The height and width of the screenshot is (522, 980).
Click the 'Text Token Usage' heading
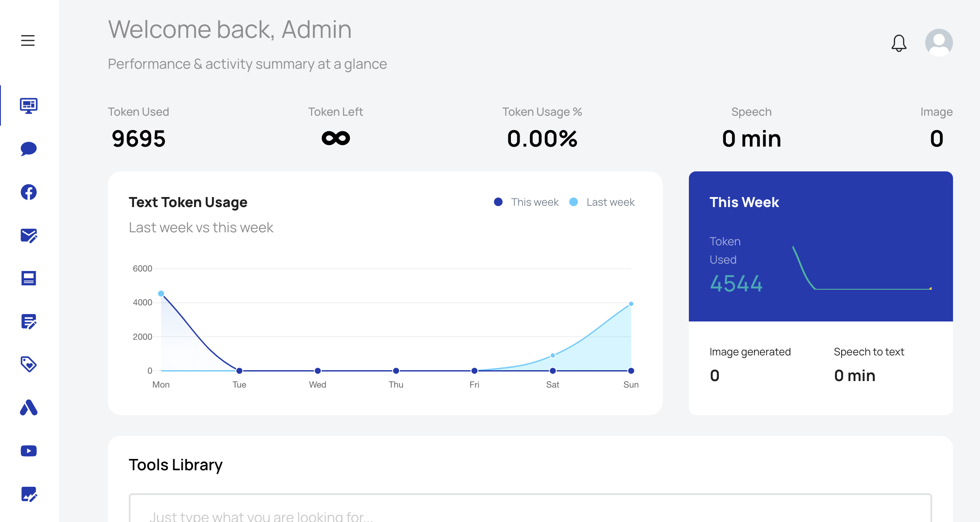click(188, 202)
